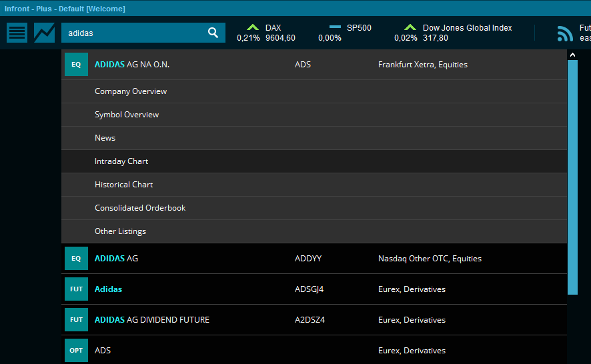Click the magnifier search icon
Viewport: 591px width, 364px height.
click(213, 33)
